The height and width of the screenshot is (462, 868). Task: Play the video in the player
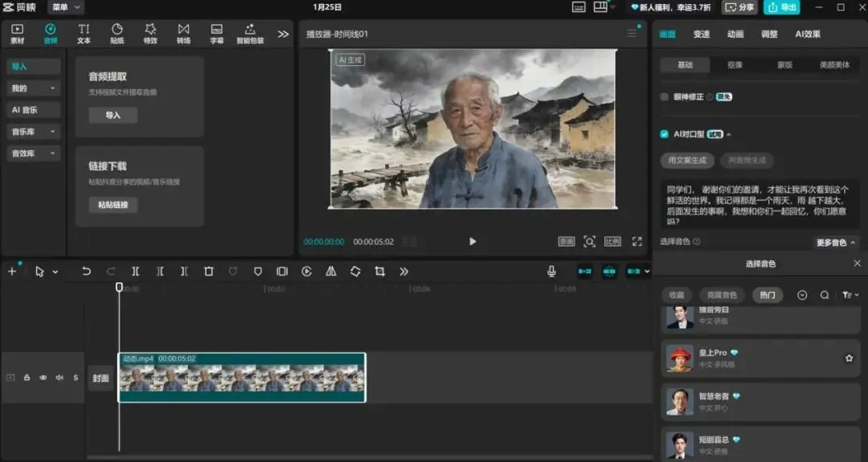pyautogui.click(x=473, y=241)
